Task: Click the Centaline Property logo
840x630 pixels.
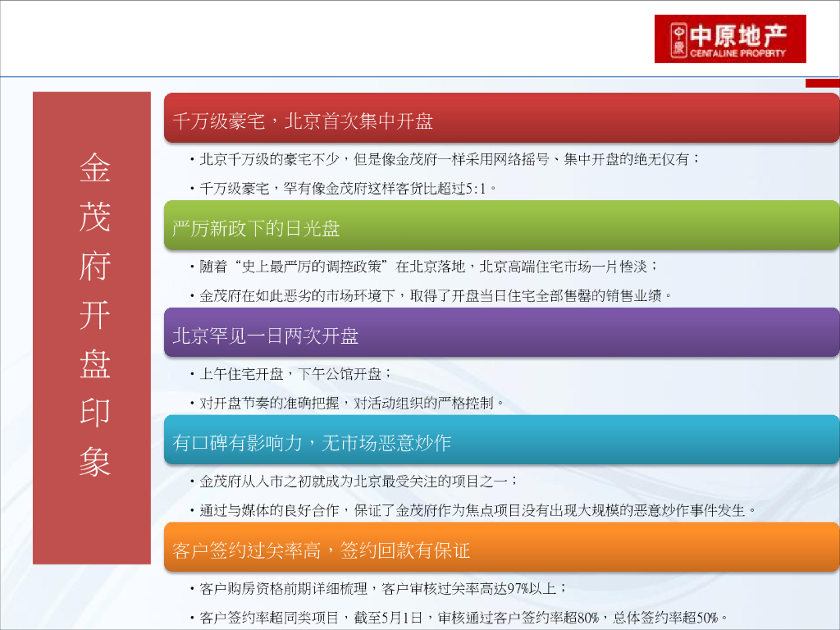Action: pos(729,39)
